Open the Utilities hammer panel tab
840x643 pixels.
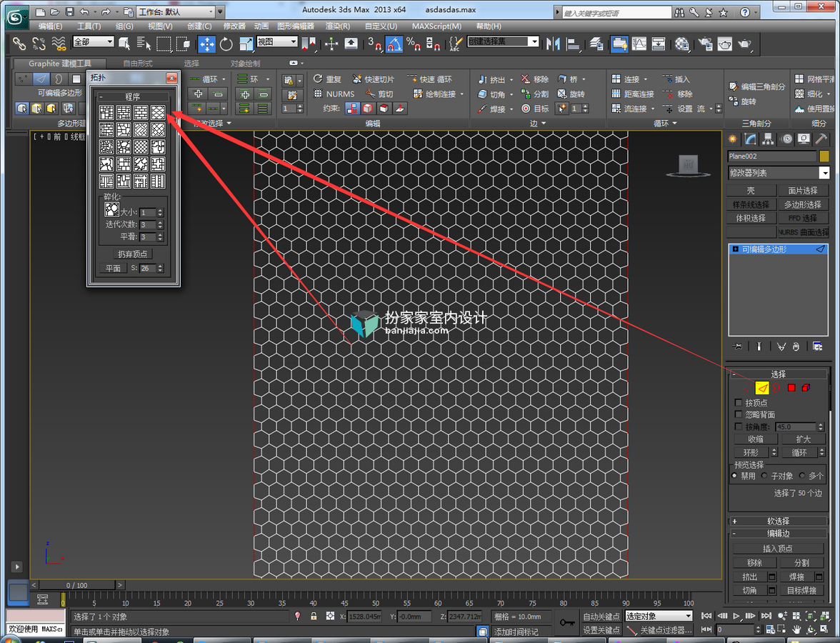pos(821,139)
